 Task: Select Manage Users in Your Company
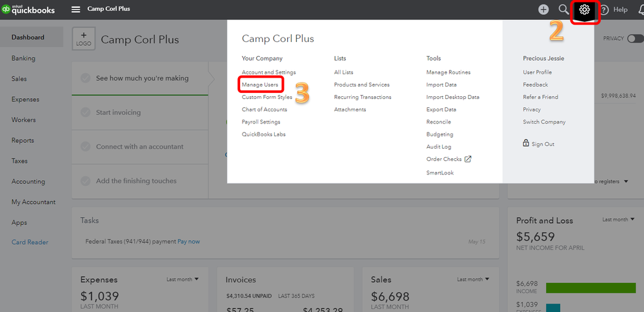pos(260,85)
